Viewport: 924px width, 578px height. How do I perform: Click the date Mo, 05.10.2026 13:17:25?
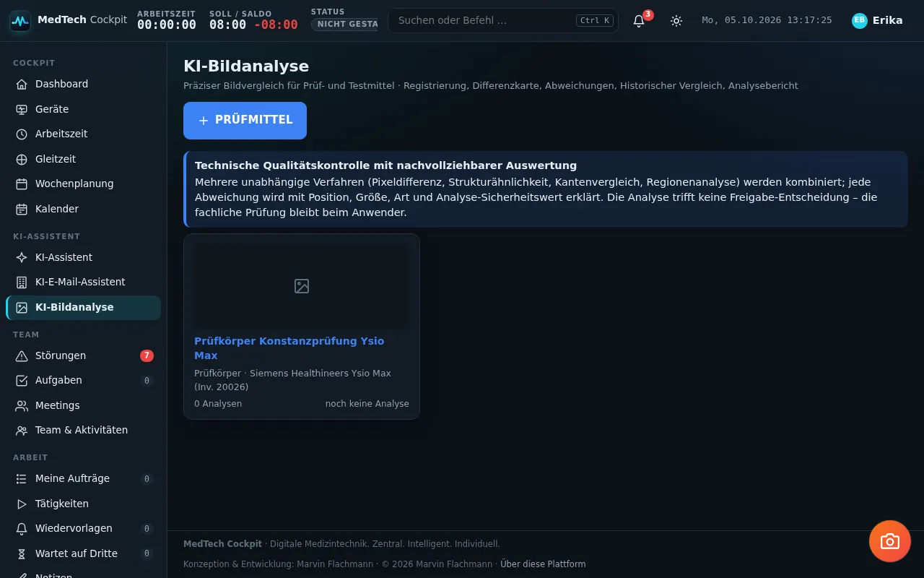click(x=767, y=20)
